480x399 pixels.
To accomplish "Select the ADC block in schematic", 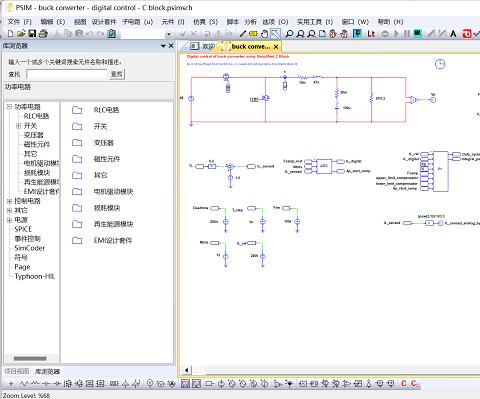I will [x=324, y=166].
